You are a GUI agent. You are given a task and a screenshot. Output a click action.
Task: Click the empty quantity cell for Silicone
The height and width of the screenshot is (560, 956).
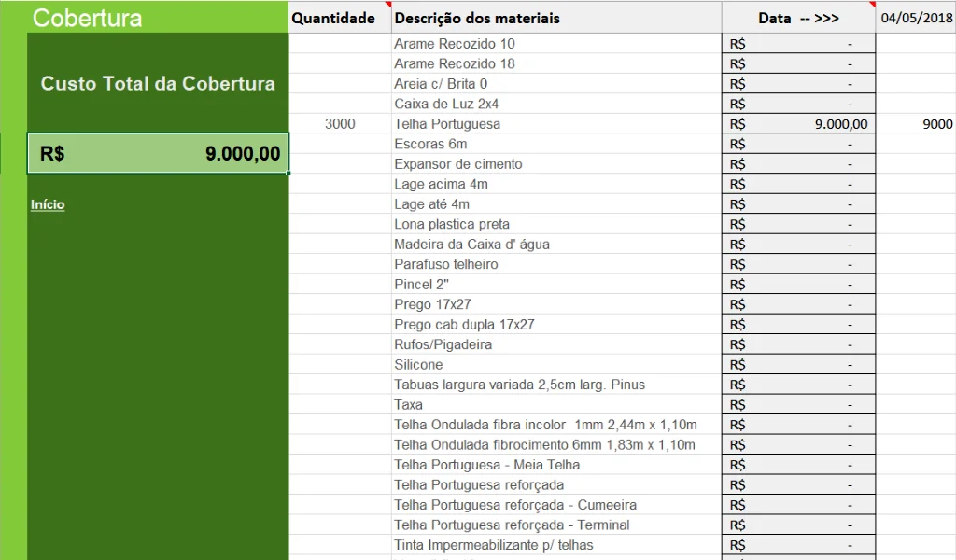click(x=340, y=364)
